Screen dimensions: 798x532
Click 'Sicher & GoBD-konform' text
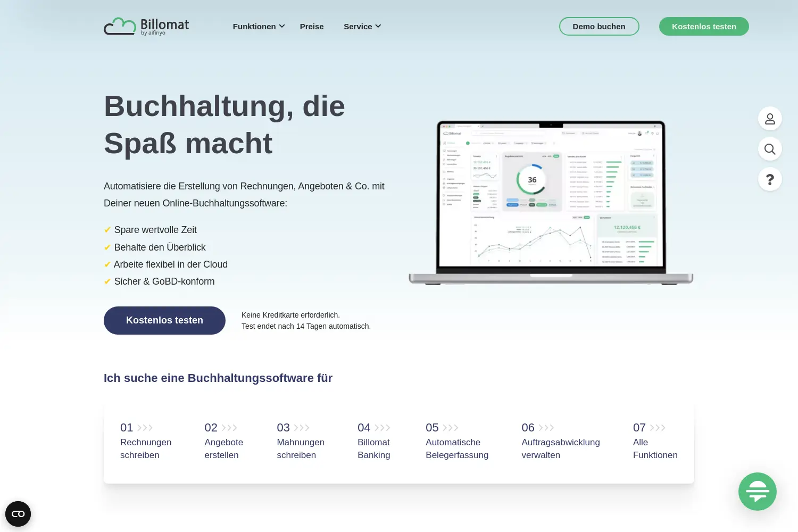[x=164, y=281]
